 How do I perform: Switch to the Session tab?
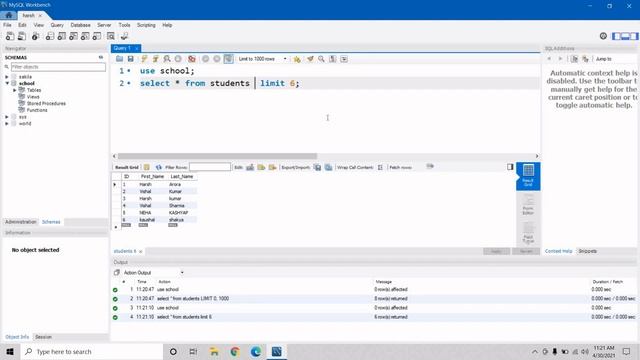(43, 337)
